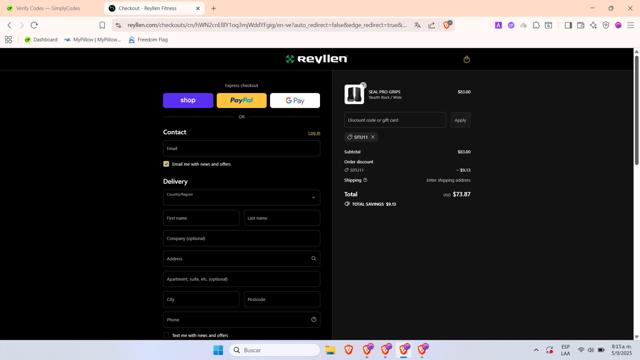Image resolution: width=640 pixels, height=360 pixels.
Task: Open File Explorer from the taskbar
Action: pyautogui.click(x=330, y=350)
